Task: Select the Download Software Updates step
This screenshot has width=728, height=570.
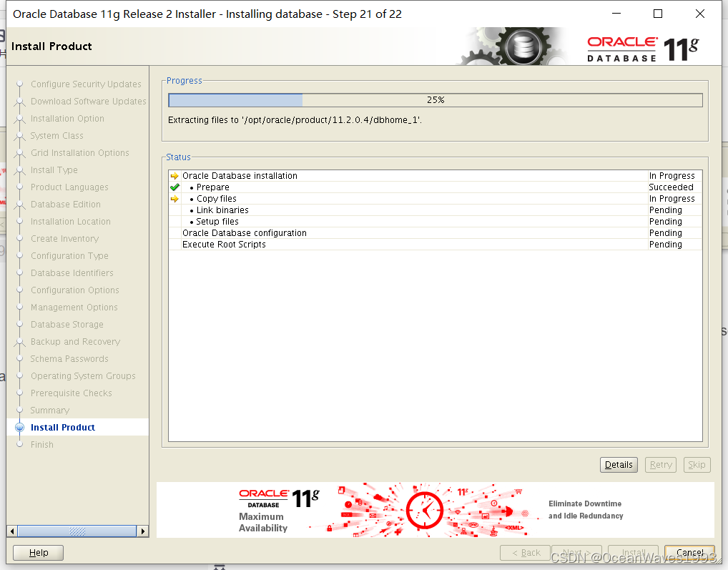Action: pyautogui.click(x=88, y=101)
